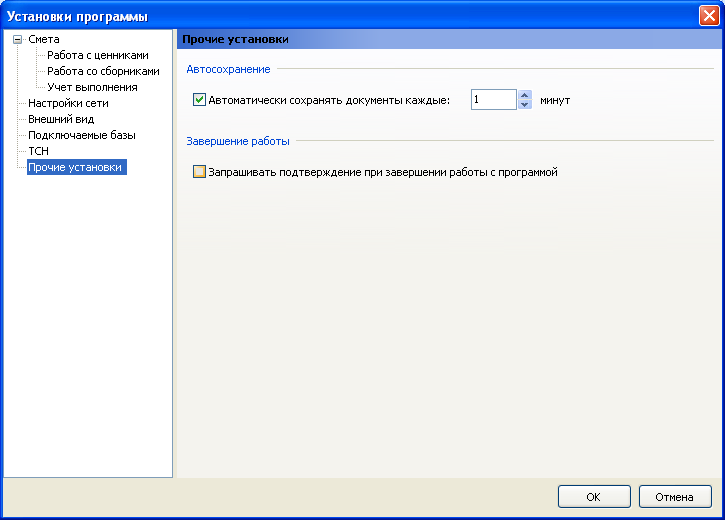Open Работа со сборниками settings
The image size is (725, 520).
pyautogui.click(x=103, y=71)
